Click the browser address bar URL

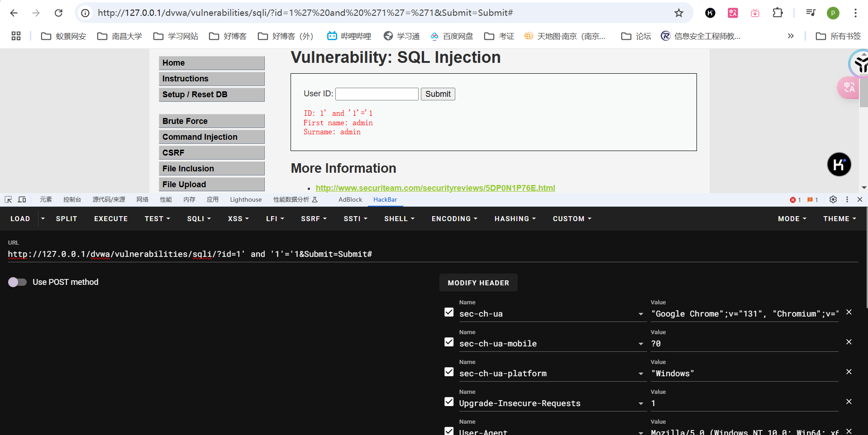[305, 13]
